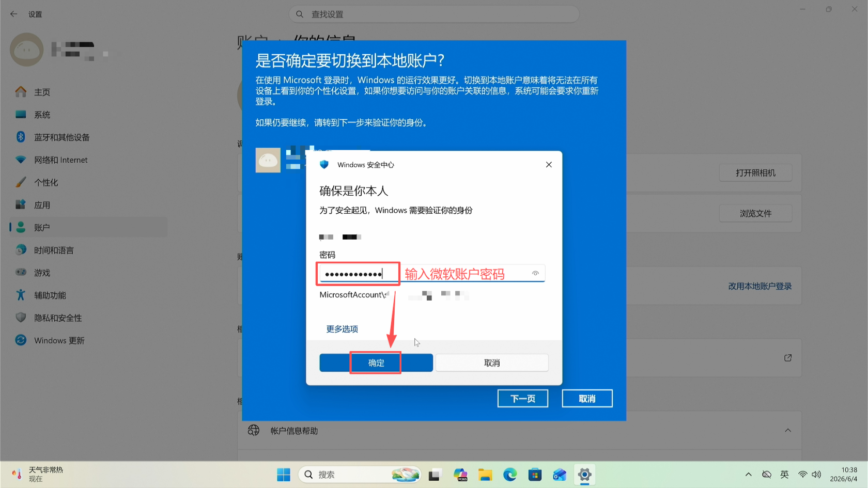Click the volume tray icon
Viewport: 868px width, 488px height.
[816, 475]
